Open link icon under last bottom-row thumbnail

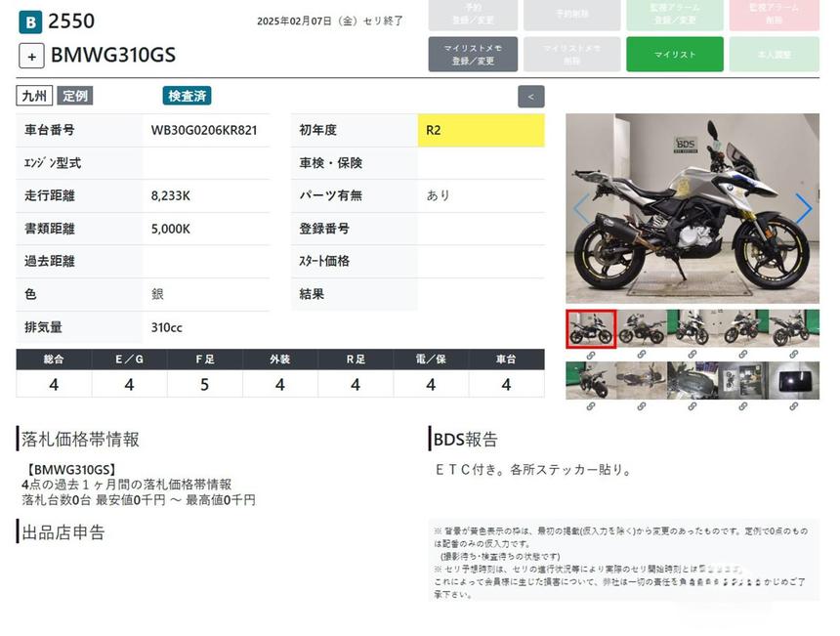click(x=793, y=406)
